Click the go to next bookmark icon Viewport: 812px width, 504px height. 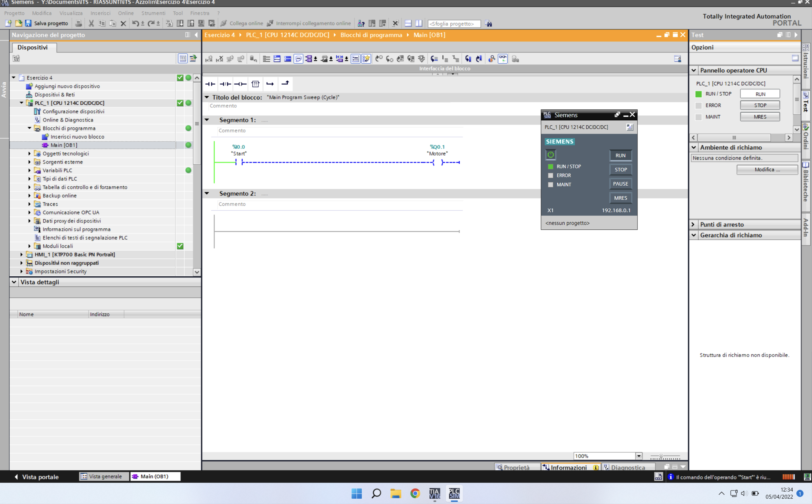(x=468, y=59)
